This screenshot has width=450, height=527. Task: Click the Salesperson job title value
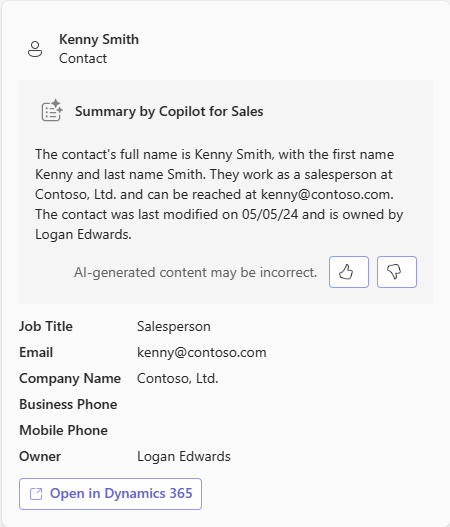(x=174, y=327)
